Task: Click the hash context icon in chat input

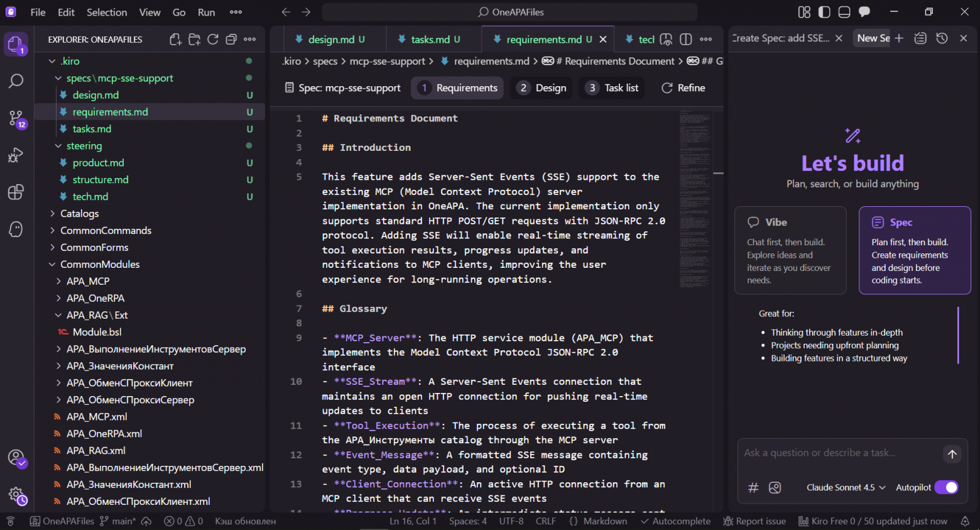Action: [753, 487]
